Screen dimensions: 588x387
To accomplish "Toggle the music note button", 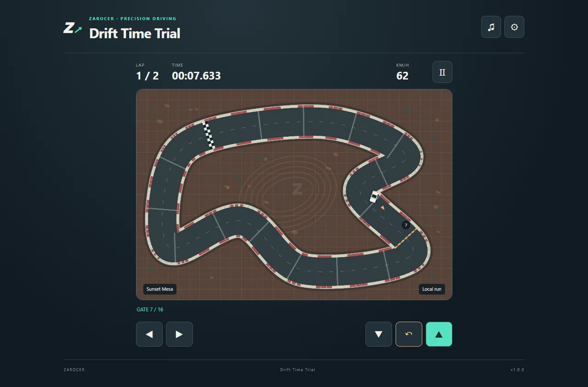I will (491, 27).
